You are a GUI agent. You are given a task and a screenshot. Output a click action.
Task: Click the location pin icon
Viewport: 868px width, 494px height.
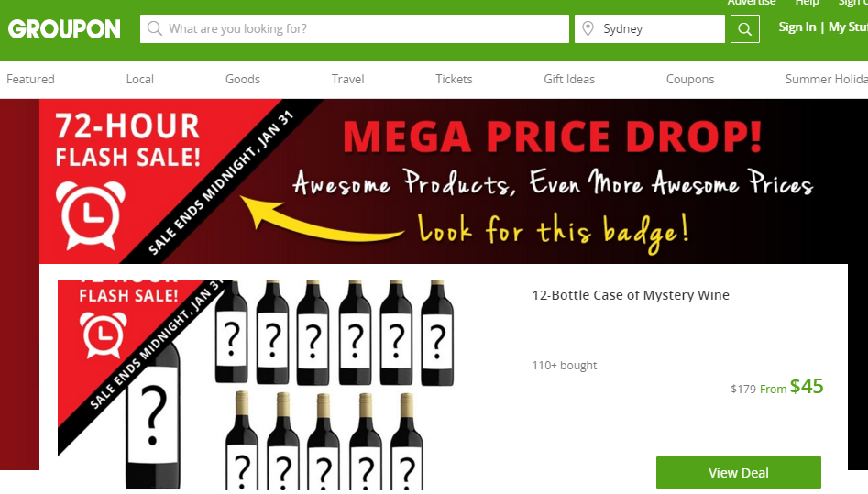588,28
